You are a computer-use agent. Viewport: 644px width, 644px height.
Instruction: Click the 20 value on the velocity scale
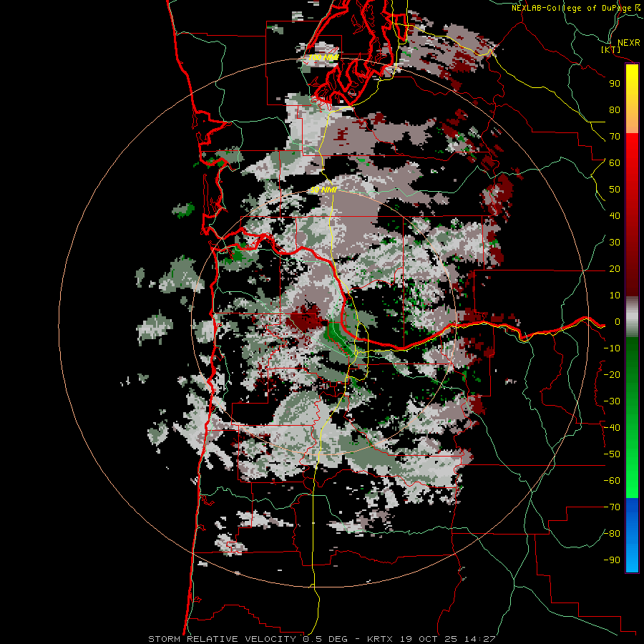tap(615, 268)
